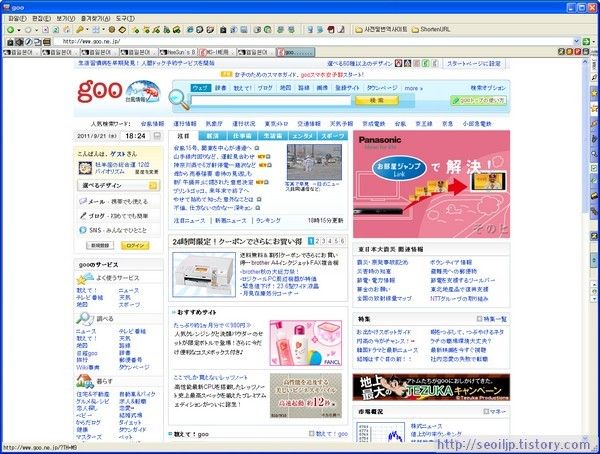Click the grey forward navigation button
This screenshot has height=454, width=600.
pos(28,30)
